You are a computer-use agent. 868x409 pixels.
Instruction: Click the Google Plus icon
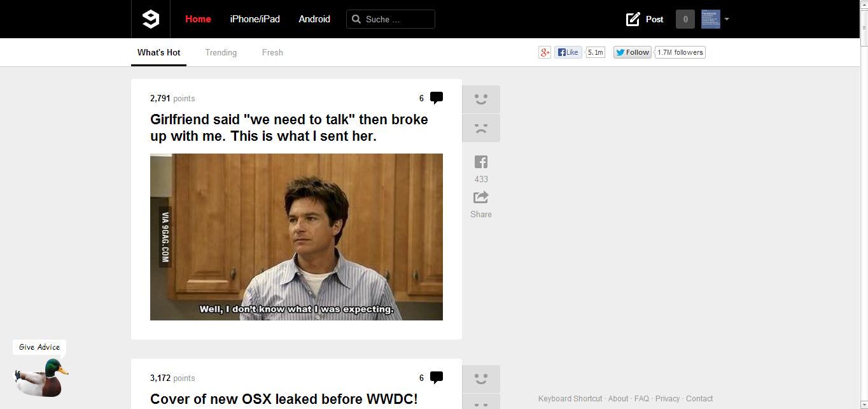[545, 52]
